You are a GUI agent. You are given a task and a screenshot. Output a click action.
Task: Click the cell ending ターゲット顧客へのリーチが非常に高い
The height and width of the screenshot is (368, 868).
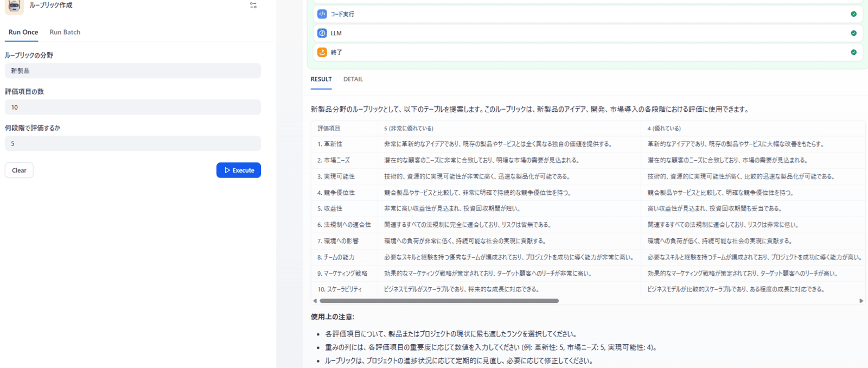488,274
